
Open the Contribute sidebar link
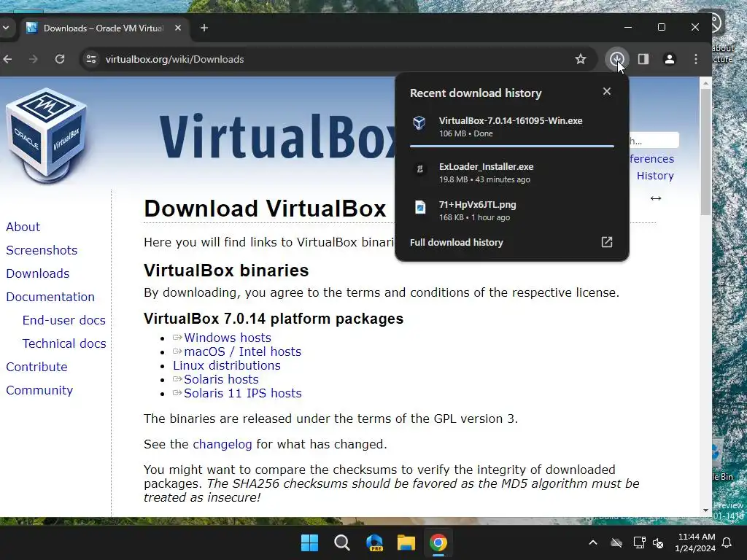tap(36, 367)
